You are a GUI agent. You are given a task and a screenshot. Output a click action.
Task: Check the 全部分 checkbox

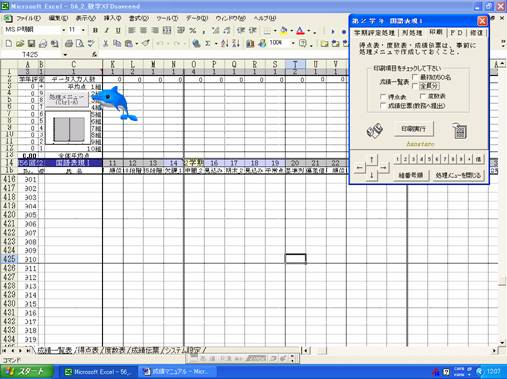pyautogui.click(x=415, y=86)
